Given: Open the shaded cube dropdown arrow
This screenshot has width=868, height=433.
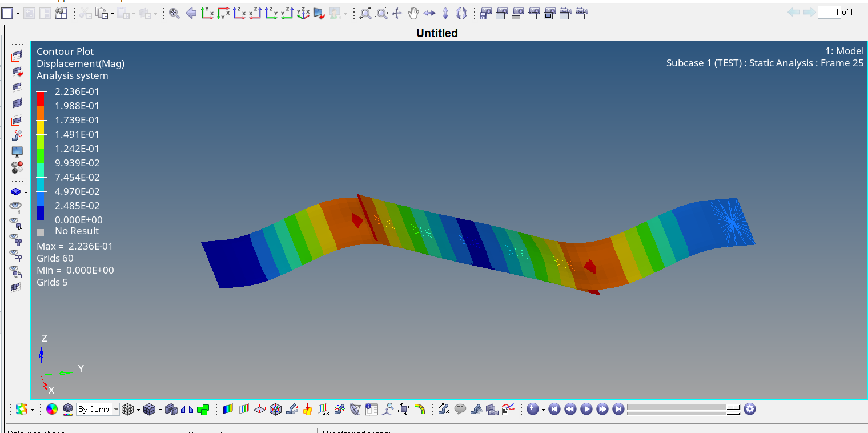Looking at the screenshot, I should (159, 410).
